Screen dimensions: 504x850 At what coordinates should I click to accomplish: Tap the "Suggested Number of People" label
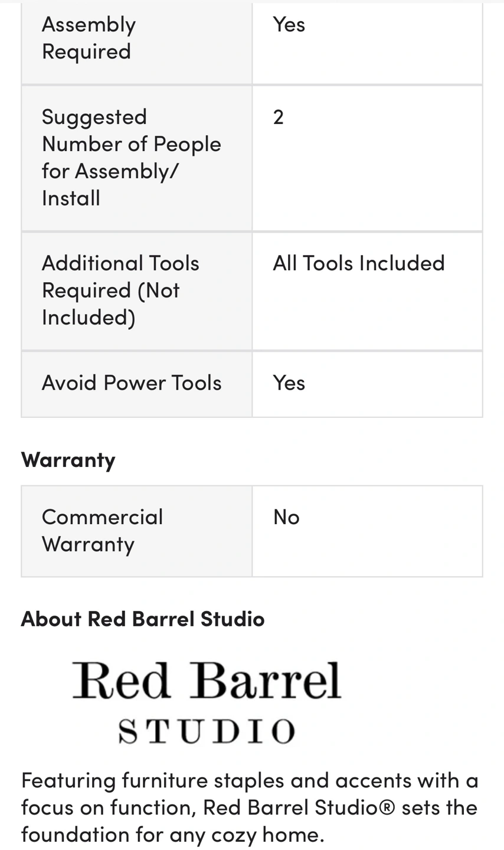coord(131,143)
